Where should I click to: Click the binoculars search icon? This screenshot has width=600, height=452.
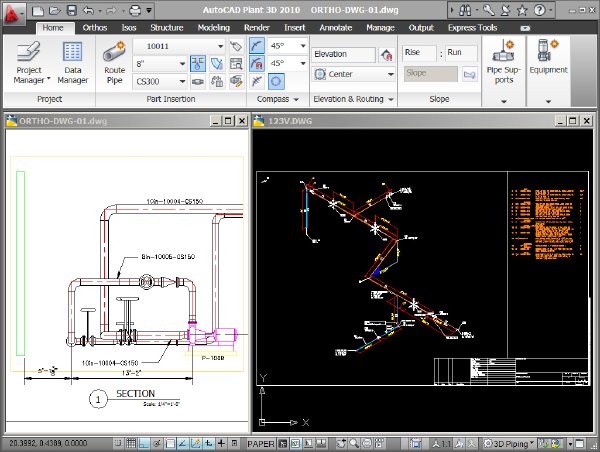point(465,10)
